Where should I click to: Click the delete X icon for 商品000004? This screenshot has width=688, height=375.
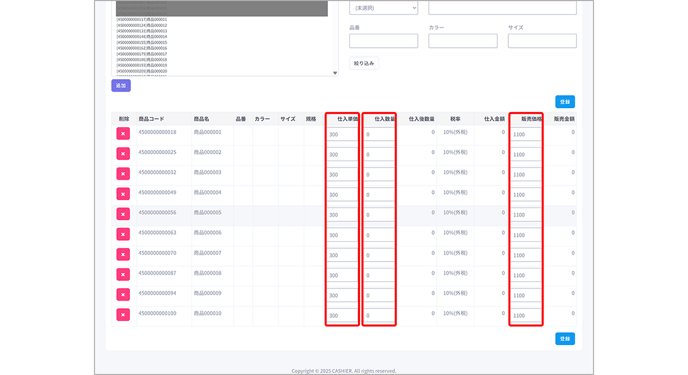tap(123, 194)
